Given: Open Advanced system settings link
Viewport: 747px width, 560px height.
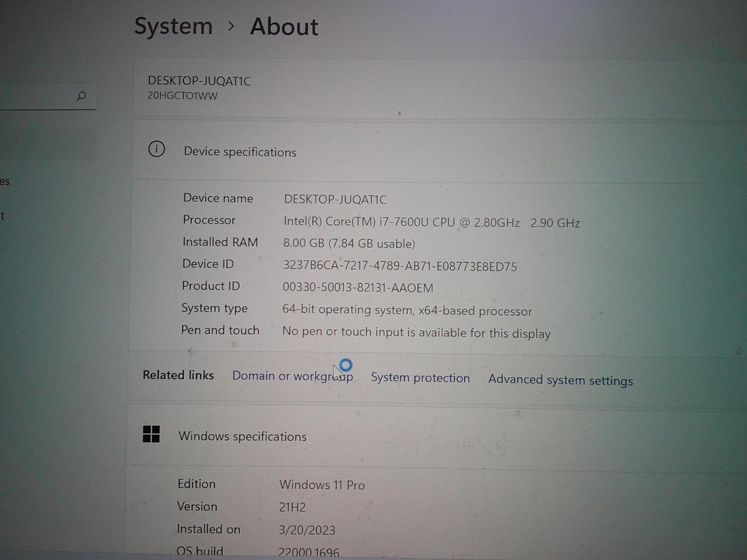Looking at the screenshot, I should point(560,380).
